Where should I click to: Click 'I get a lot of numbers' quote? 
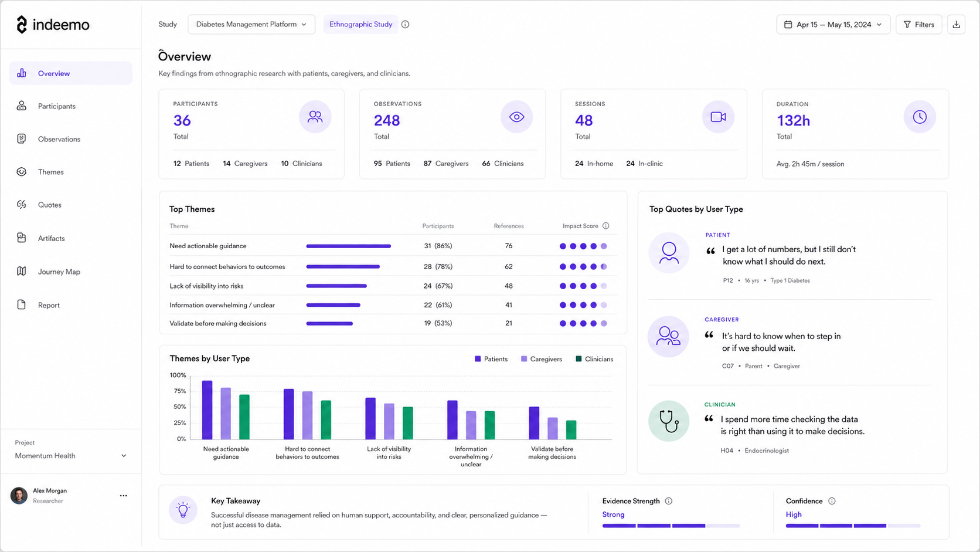[x=789, y=256]
